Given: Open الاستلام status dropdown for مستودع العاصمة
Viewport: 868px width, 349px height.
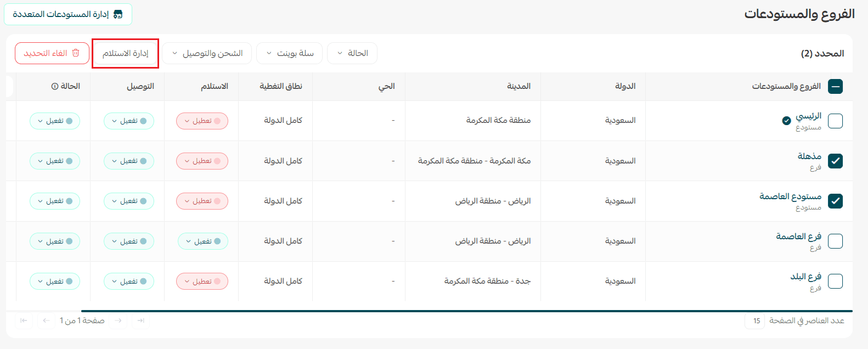Looking at the screenshot, I should [x=202, y=201].
